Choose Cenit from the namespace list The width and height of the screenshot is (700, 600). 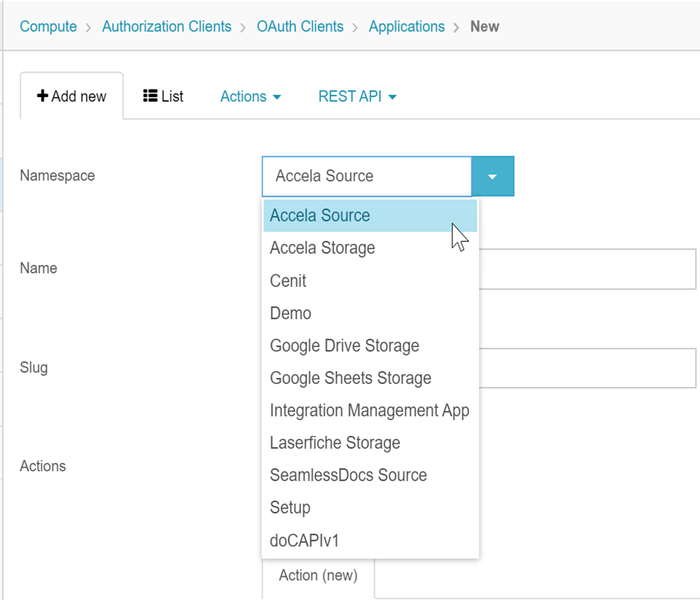[x=288, y=281]
